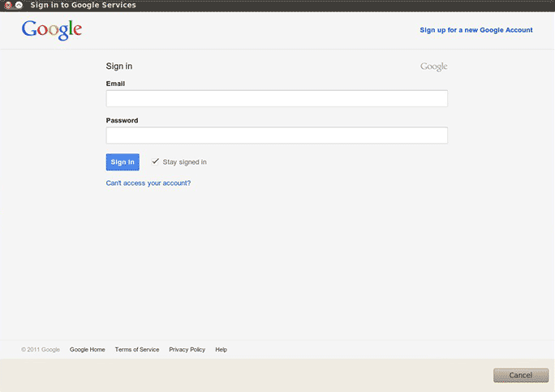Focus the Password input field

[277, 136]
